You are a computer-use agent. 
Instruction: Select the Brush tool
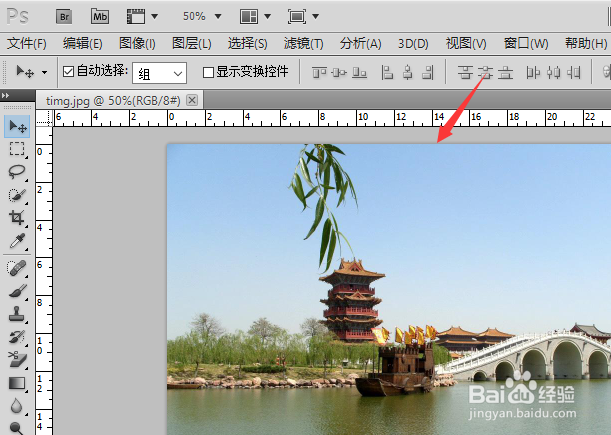17,291
